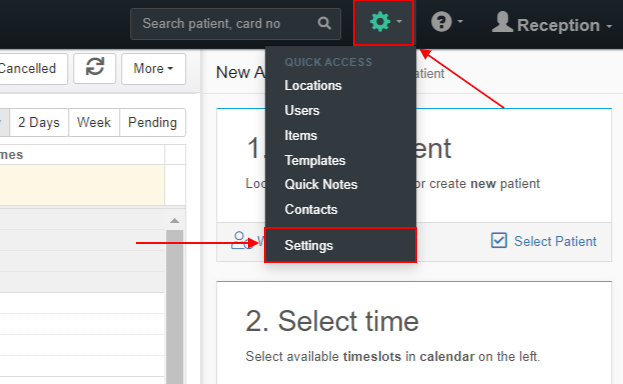Select Locations from quick access menu
This screenshot has height=384, width=623.
tap(313, 85)
